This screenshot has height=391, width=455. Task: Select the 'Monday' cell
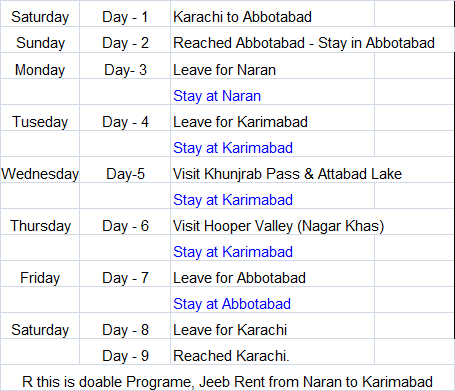pos(40,70)
